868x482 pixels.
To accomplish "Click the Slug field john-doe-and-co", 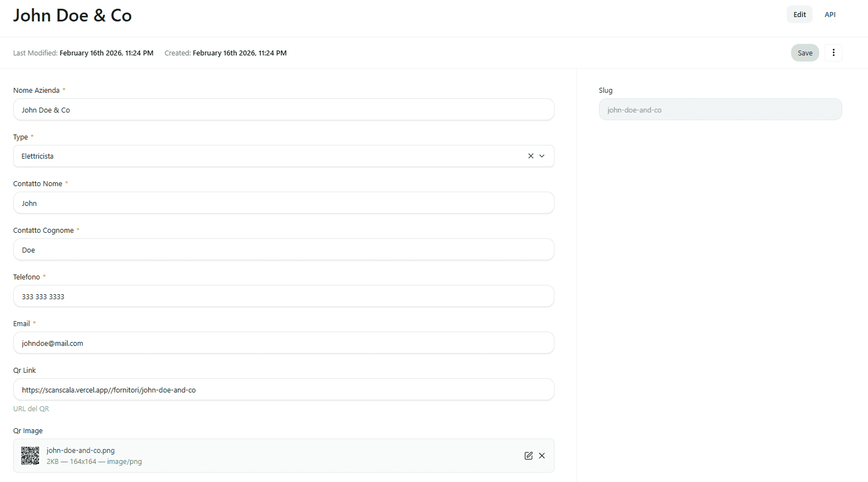I will (x=720, y=110).
